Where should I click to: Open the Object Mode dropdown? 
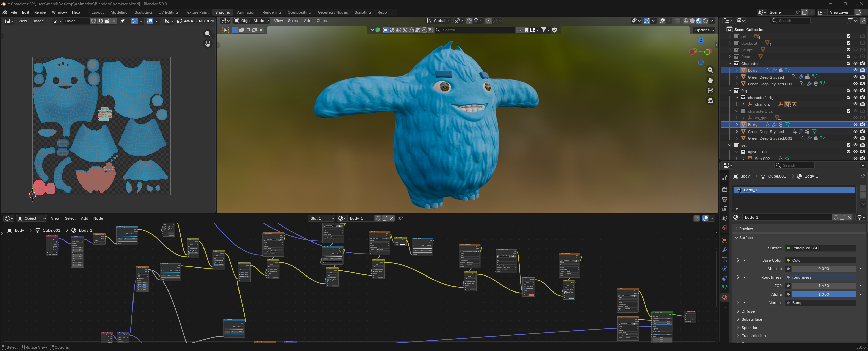click(x=252, y=21)
